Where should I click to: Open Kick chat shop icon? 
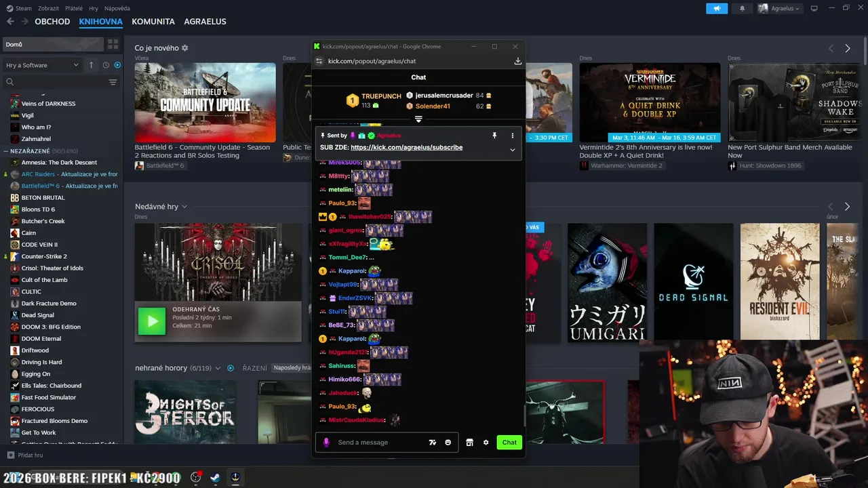coord(469,443)
